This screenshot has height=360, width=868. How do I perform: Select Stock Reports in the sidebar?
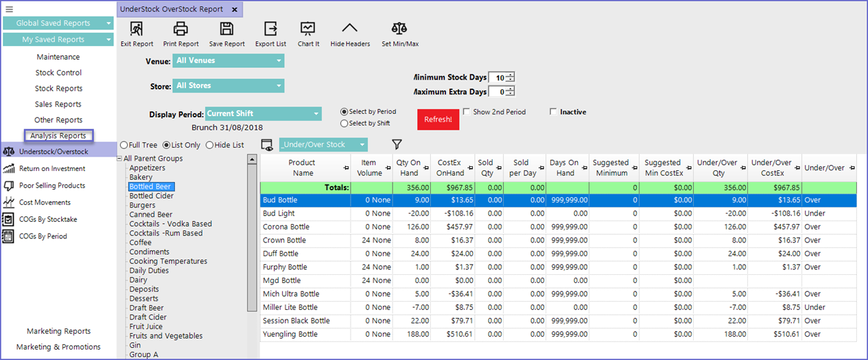click(58, 89)
